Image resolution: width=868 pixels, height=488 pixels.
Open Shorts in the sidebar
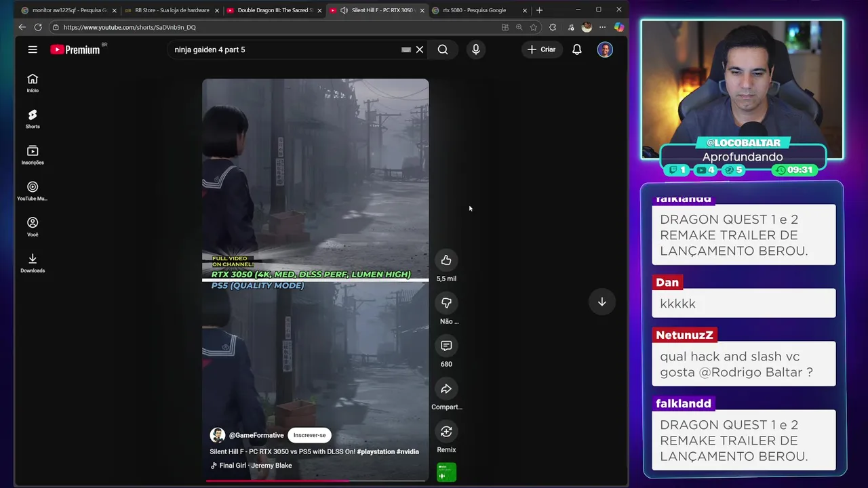[x=33, y=119]
